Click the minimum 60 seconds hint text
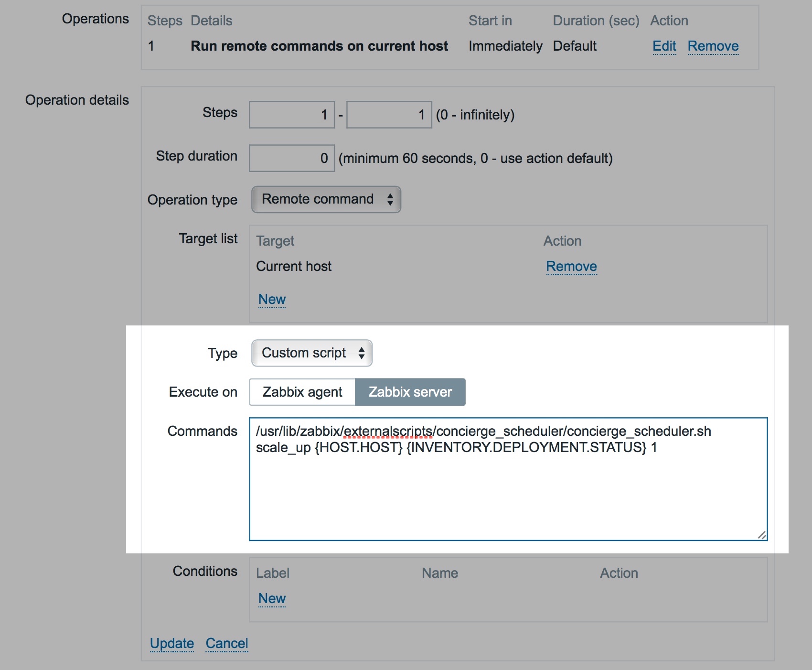 475,158
